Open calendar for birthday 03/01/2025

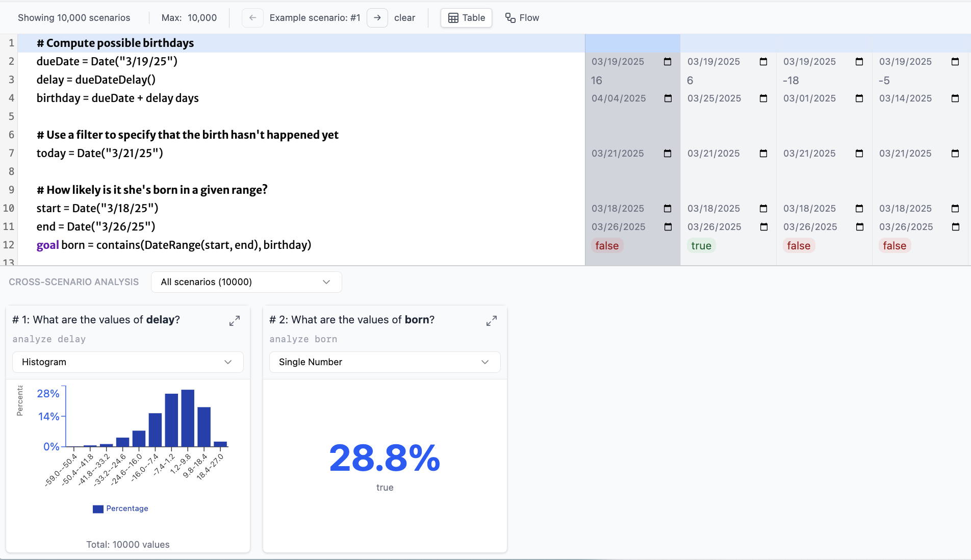point(859,98)
